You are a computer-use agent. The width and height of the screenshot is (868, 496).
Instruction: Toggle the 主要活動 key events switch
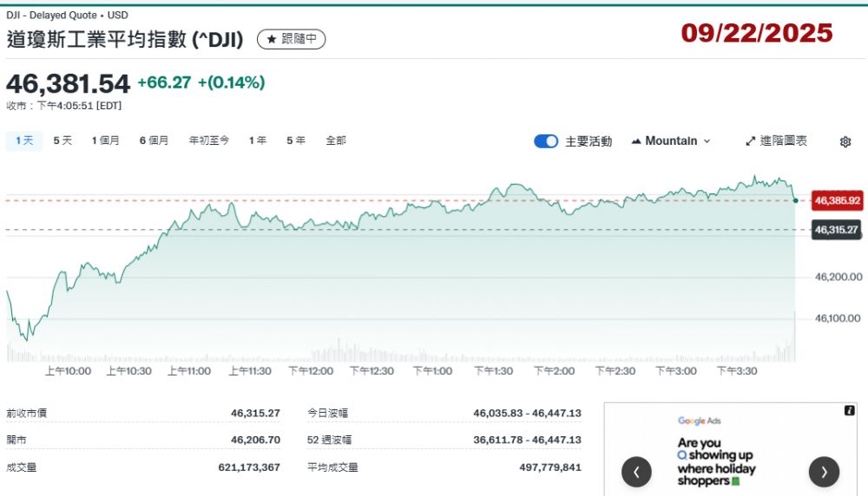pos(546,141)
